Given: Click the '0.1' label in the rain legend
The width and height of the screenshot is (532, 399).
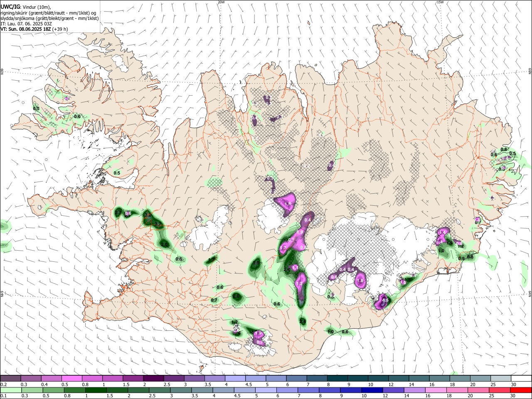Looking at the screenshot, I should [x=3, y=396].
